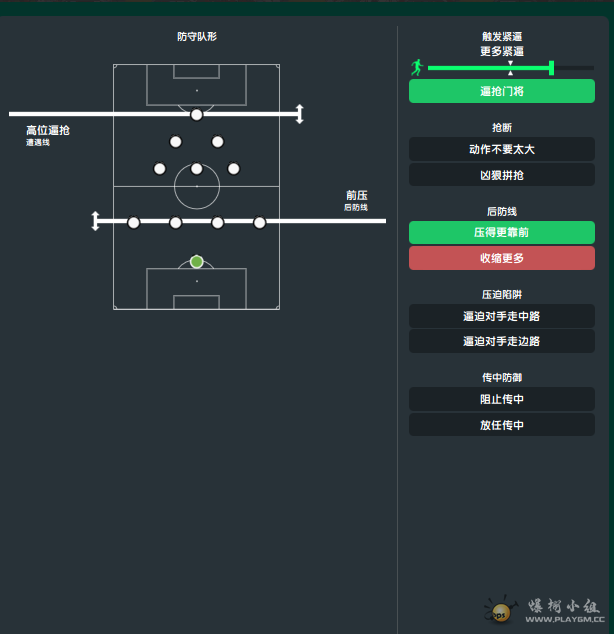Pick the rightmost defender dot on the back line
This screenshot has height=634, width=614.
click(x=260, y=222)
